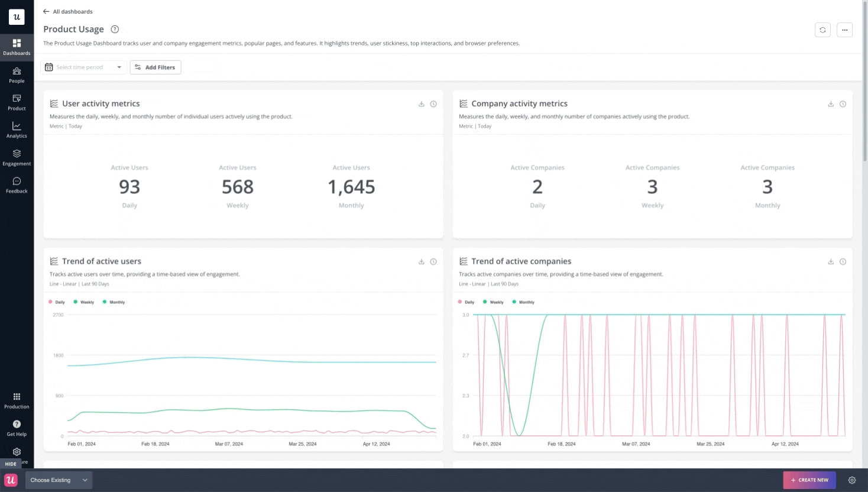The image size is (868, 492).
Task: Toggle the Daily series in Trend of active users
Action: click(x=57, y=302)
